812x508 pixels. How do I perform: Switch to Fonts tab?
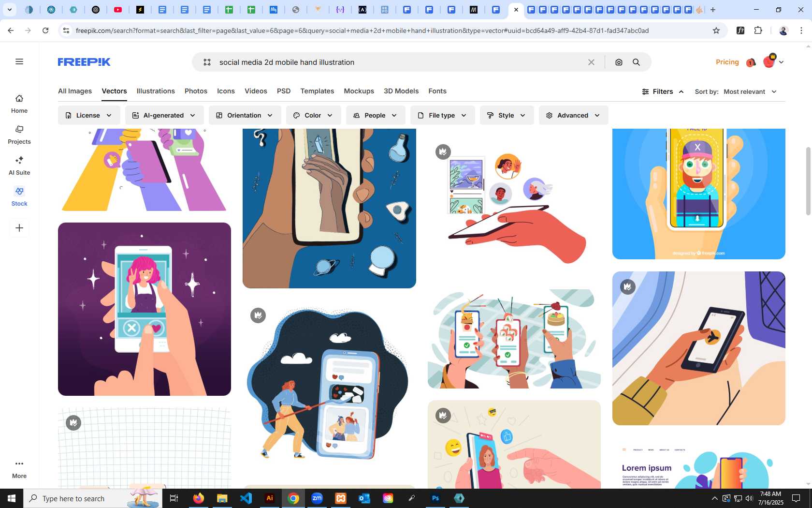pyautogui.click(x=437, y=91)
